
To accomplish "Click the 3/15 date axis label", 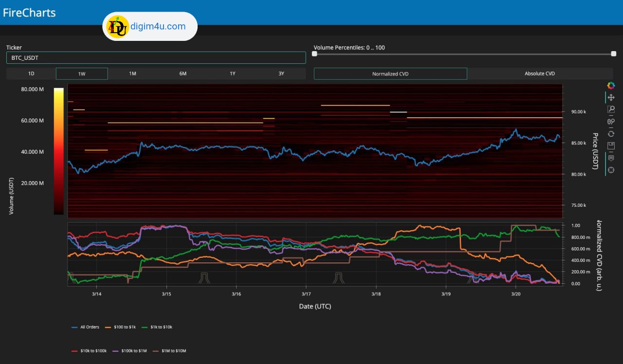I will 166,294.
